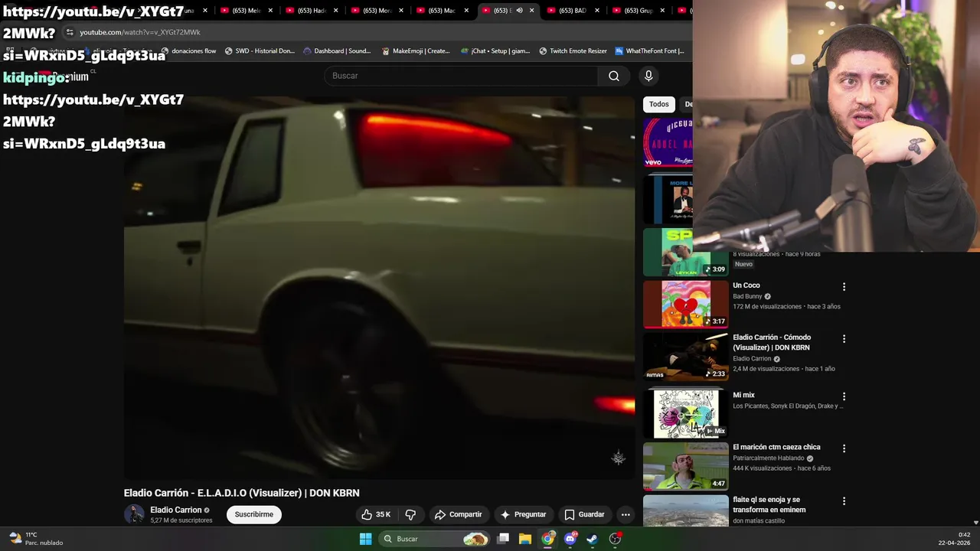
Task: Open options for flaite ql se enoja video
Action: coord(844,501)
